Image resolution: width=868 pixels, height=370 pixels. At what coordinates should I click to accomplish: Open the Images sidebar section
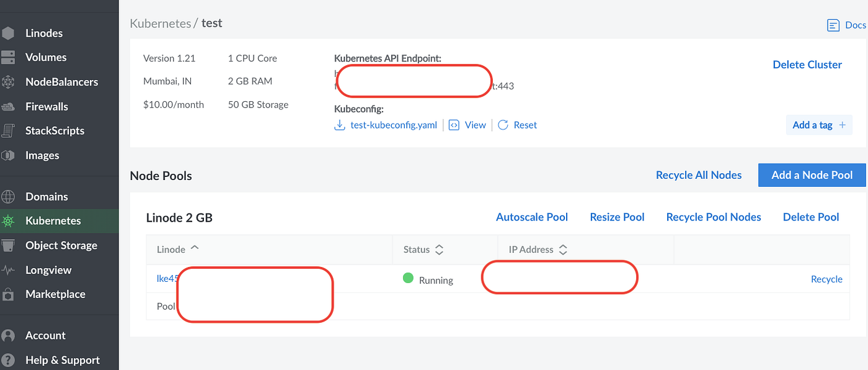click(42, 155)
